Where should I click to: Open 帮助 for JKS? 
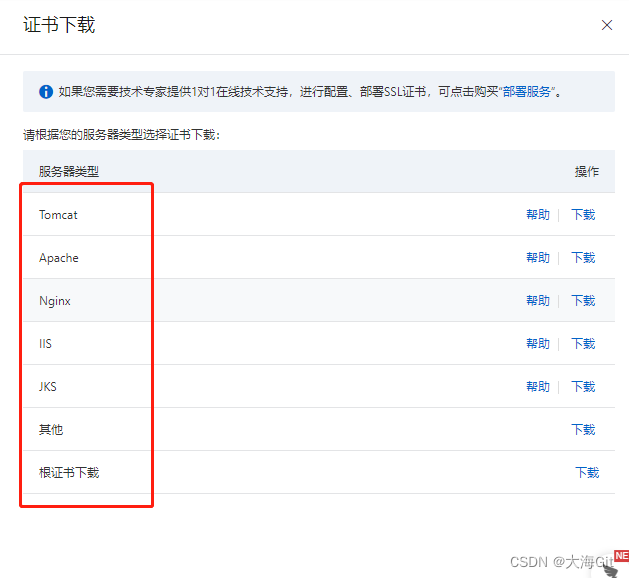[538, 386]
